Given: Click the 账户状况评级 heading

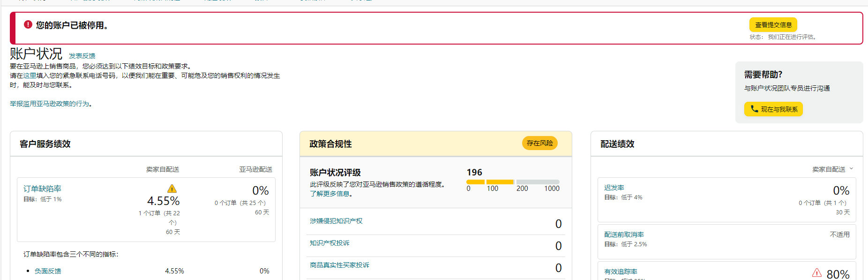Looking at the screenshot, I should [x=335, y=173].
